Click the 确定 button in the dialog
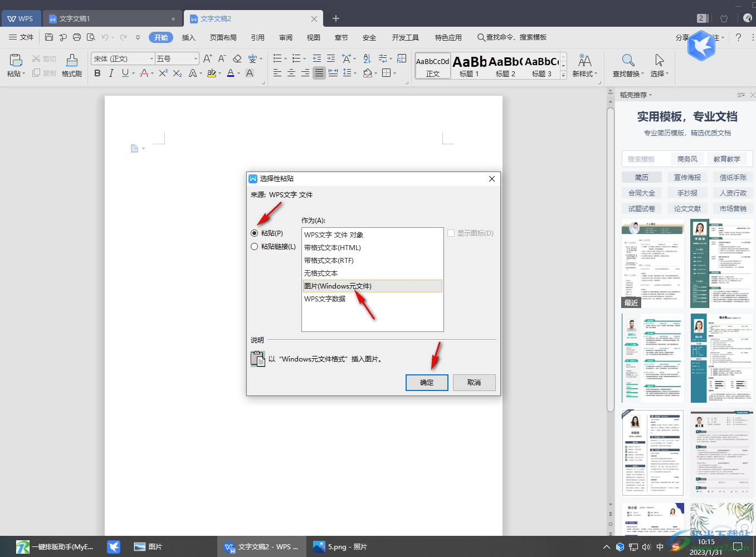 [427, 383]
